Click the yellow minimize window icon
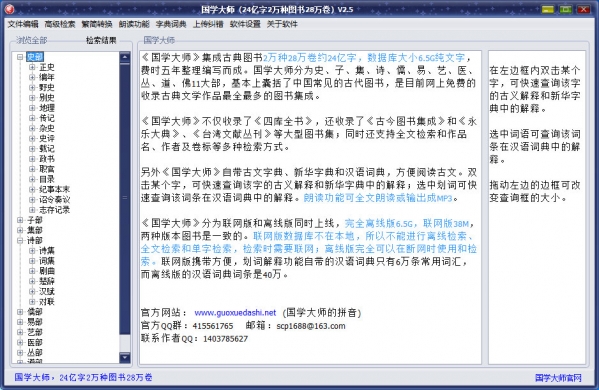 [x=547, y=9]
